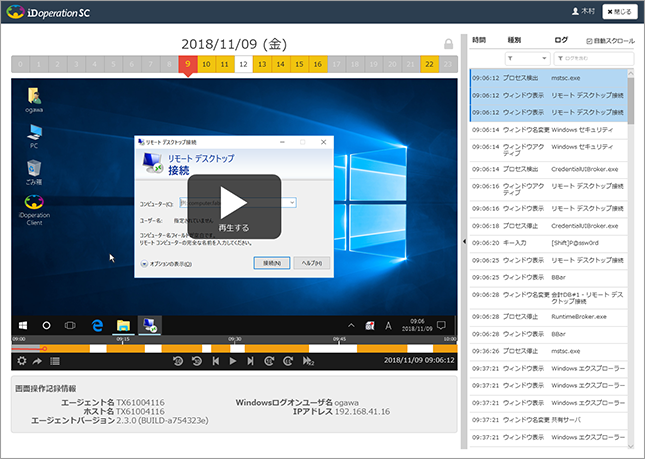Click the list view icon in player bar
This screenshot has height=459, width=645.
(x=55, y=361)
